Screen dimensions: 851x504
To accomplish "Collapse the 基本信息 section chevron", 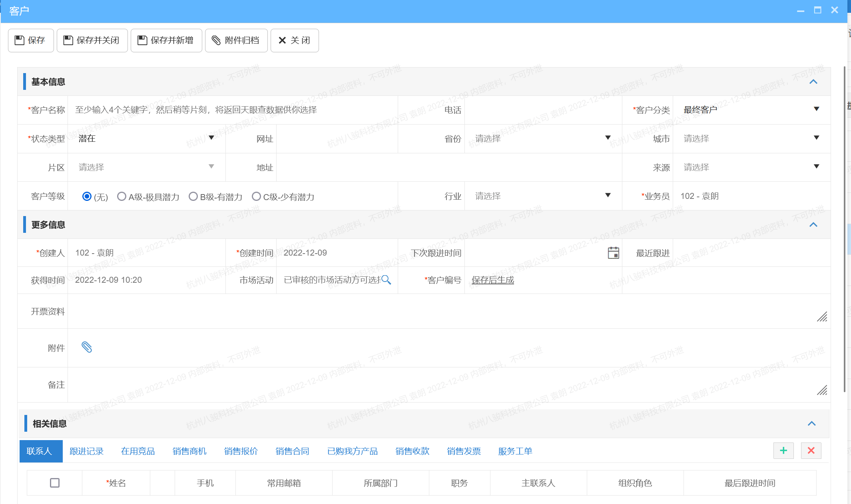I will (x=813, y=82).
